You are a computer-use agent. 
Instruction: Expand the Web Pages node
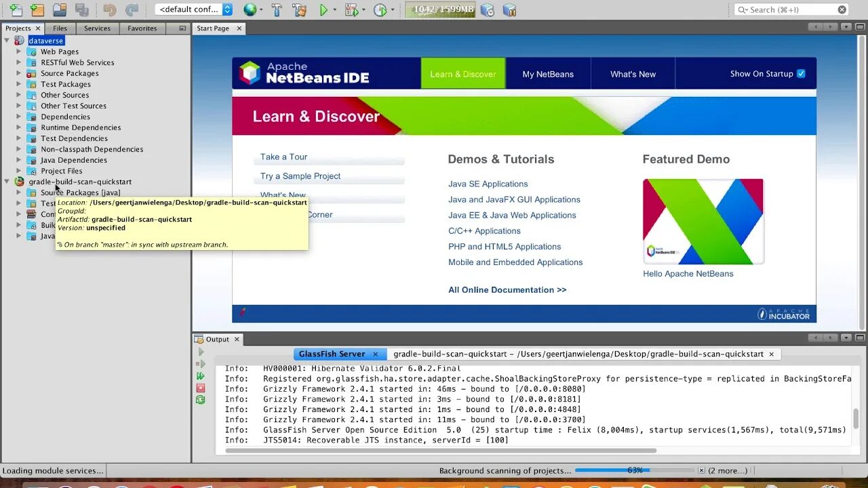point(18,52)
